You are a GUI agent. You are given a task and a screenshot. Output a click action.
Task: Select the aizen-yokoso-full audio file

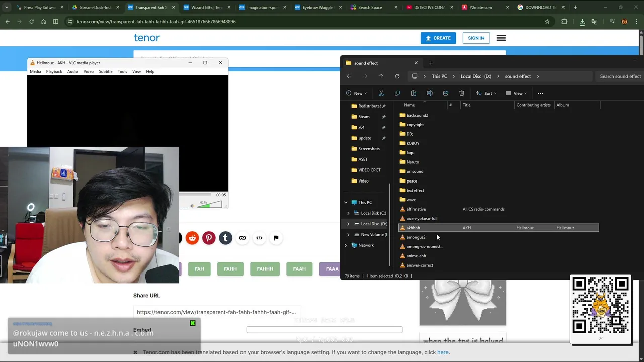422,219
